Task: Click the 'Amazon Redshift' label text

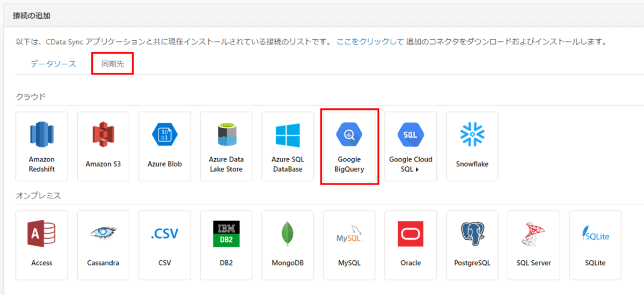Action: (x=42, y=164)
